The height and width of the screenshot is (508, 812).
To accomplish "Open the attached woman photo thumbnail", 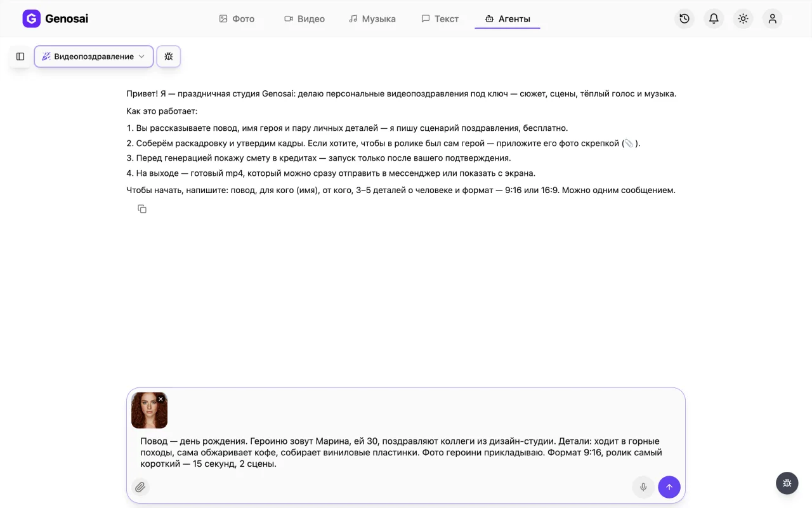I will coord(149,410).
